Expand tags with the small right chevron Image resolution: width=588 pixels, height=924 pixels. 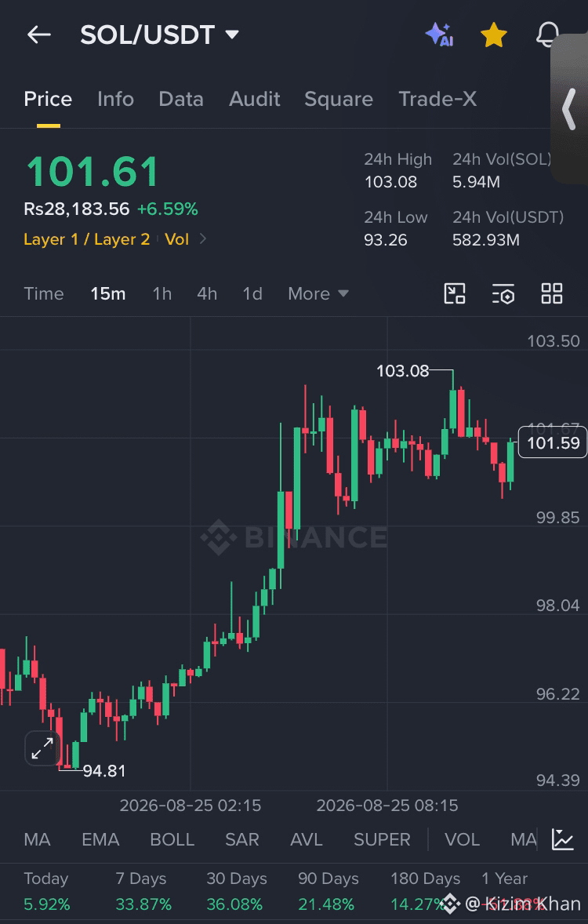(203, 239)
